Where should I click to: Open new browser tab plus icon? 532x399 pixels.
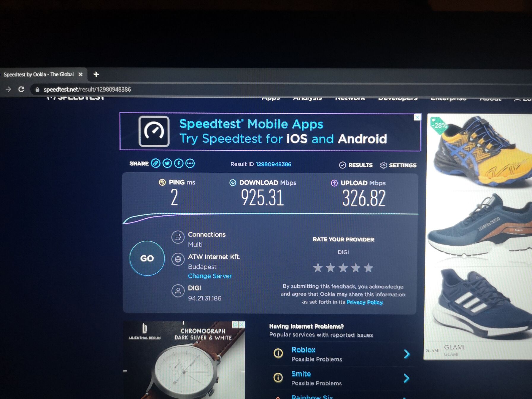96,74
